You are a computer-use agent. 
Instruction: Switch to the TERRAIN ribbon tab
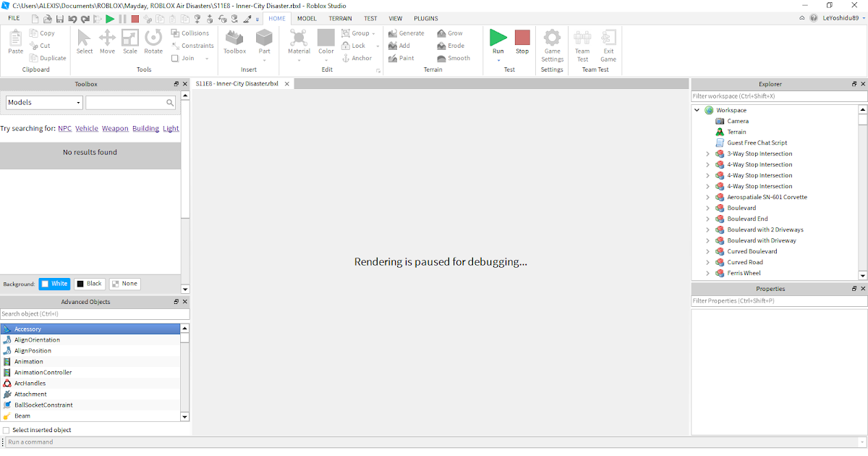[x=340, y=18]
